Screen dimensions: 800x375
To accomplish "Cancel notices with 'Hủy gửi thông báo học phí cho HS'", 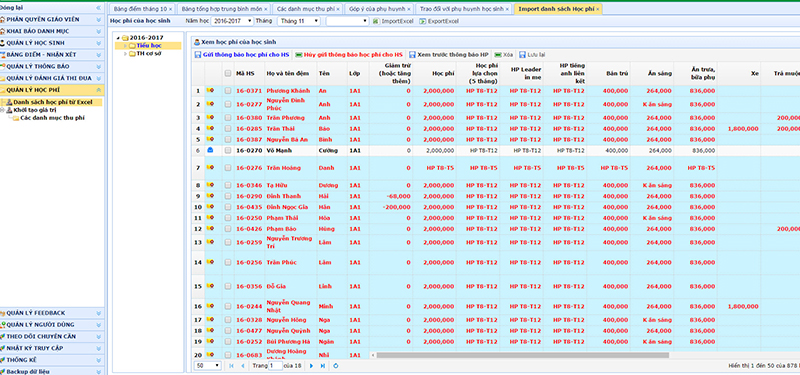I will click(x=349, y=55).
